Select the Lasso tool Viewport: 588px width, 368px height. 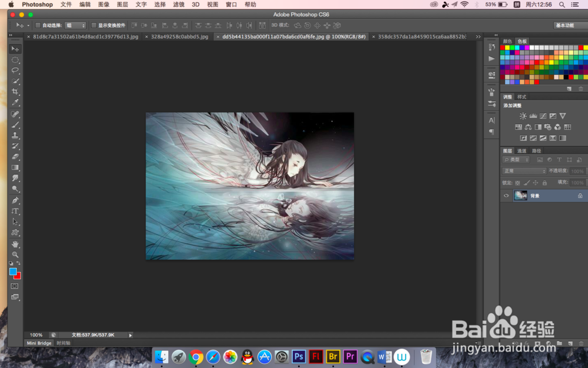pyautogui.click(x=15, y=70)
